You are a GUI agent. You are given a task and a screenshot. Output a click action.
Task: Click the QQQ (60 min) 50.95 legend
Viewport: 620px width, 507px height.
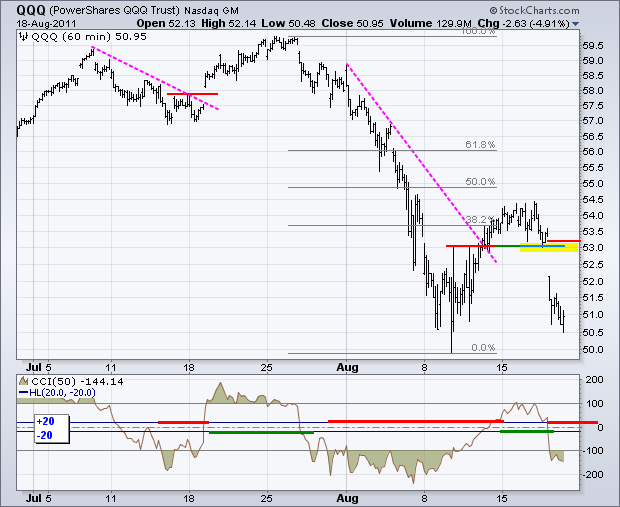[89, 37]
